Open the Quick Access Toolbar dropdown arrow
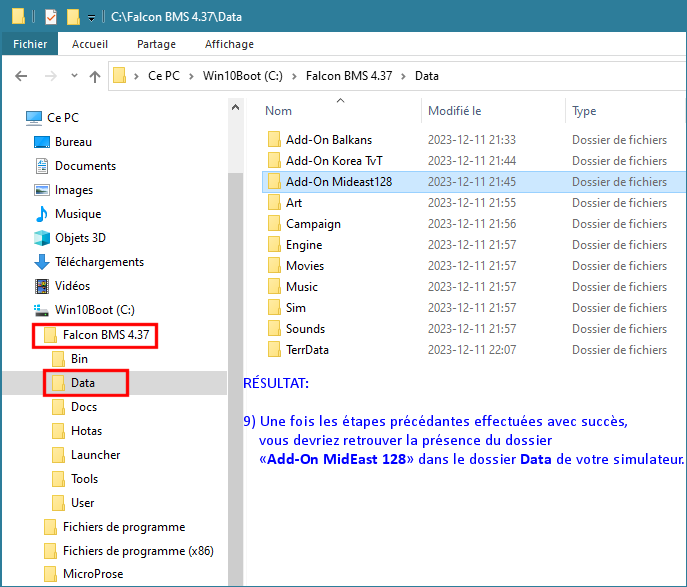Viewport: 687px width, 587px height. click(92, 18)
